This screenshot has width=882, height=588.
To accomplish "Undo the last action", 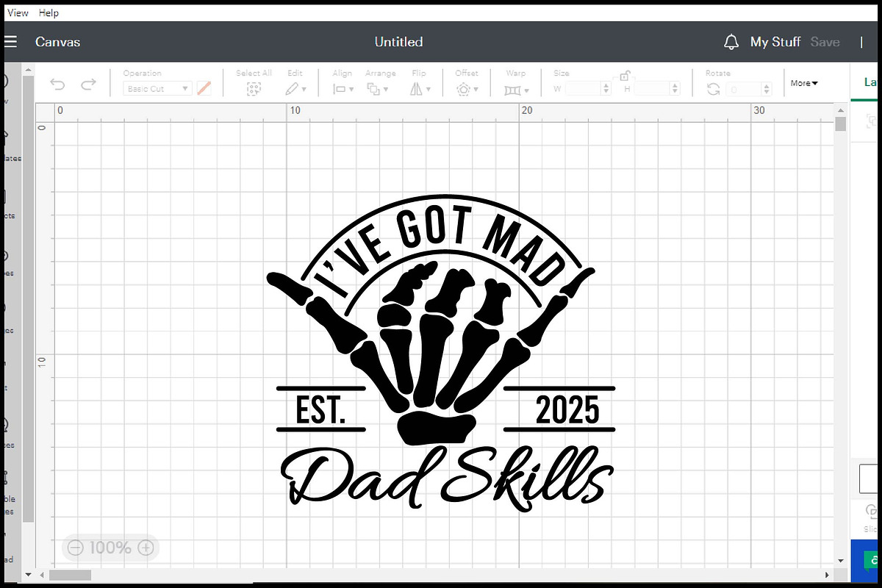I will pos(57,85).
